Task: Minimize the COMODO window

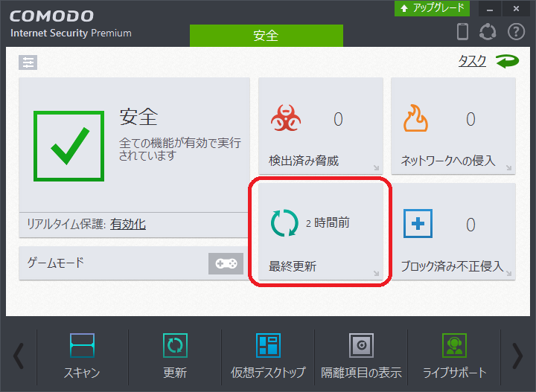Action: (x=490, y=8)
